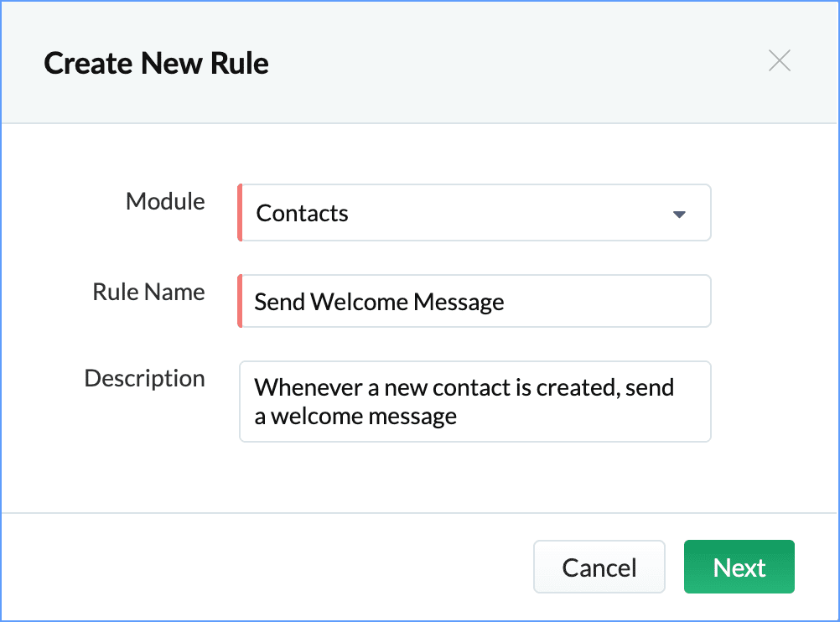Select the "Contacts" value text
Viewport: 840px width, 622px height.
pyautogui.click(x=302, y=214)
